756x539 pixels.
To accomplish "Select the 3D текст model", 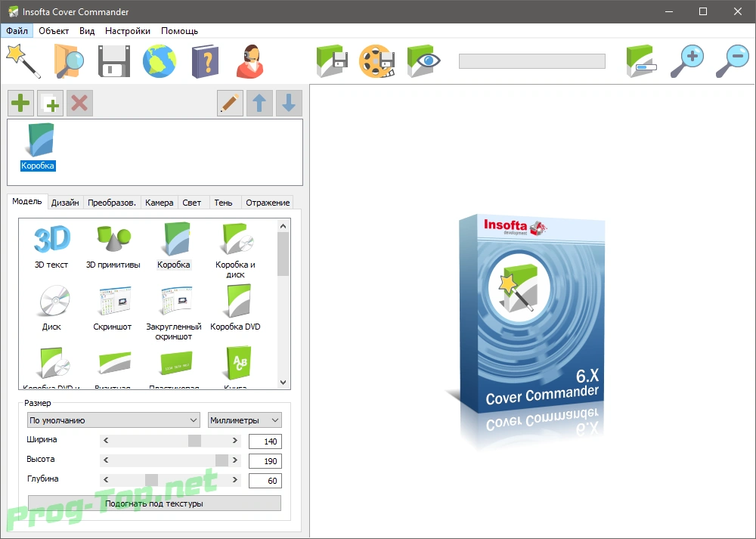I will [51, 246].
